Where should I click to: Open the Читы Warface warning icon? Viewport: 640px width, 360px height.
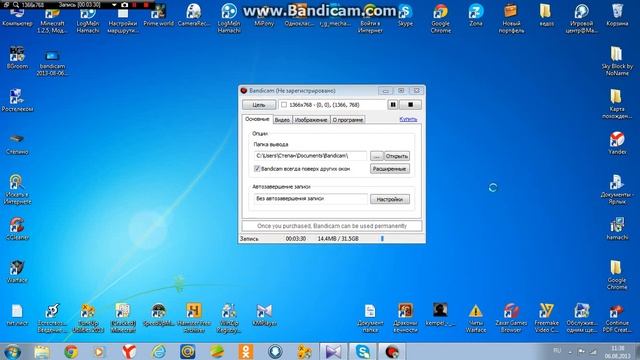click(x=476, y=318)
